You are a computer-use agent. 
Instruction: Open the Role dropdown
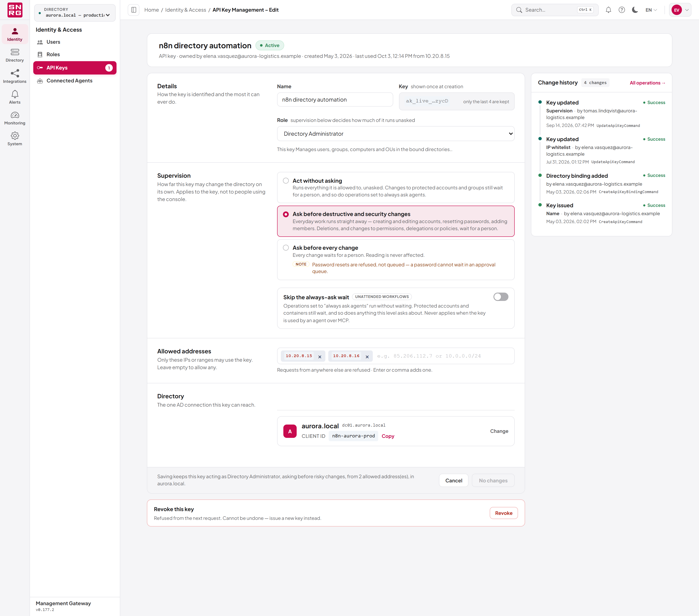click(x=396, y=134)
